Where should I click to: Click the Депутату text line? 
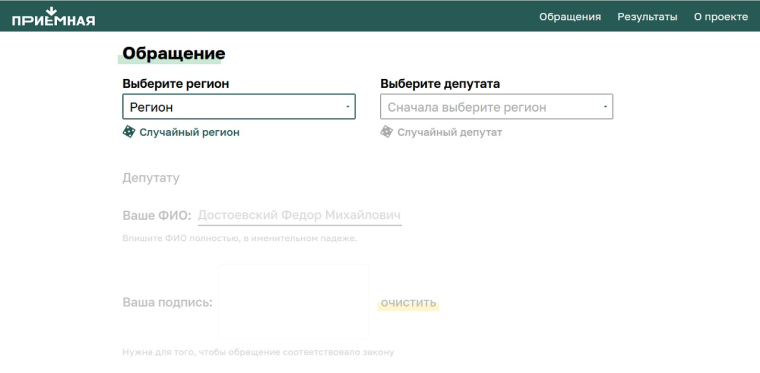(151, 178)
